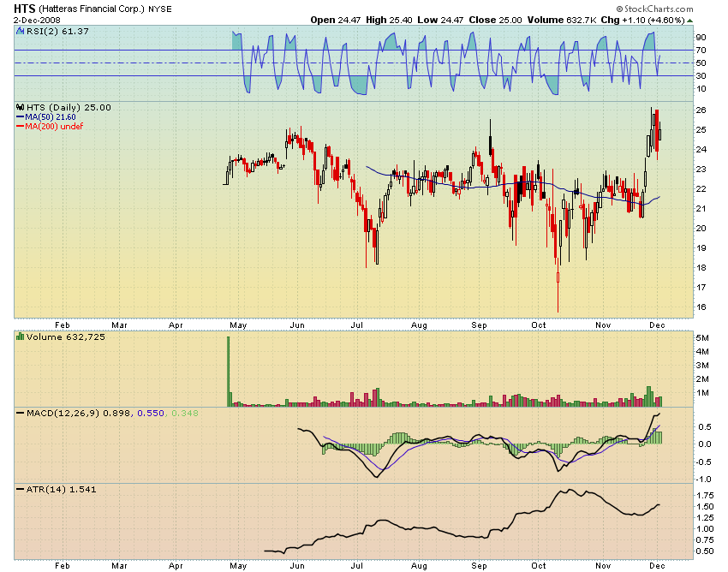Image resolution: width=728 pixels, height=572 pixels.
Task: Click the tall first volume bar in late April
Action: tap(228, 372)
